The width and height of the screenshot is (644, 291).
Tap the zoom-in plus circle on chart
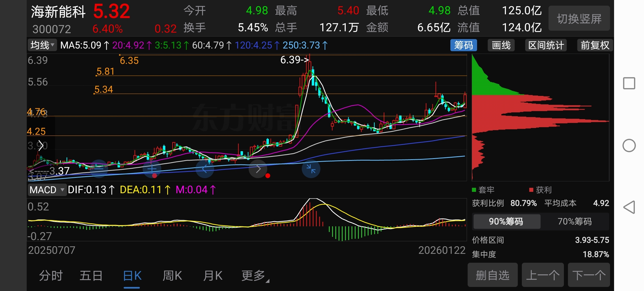coord(152,169)
